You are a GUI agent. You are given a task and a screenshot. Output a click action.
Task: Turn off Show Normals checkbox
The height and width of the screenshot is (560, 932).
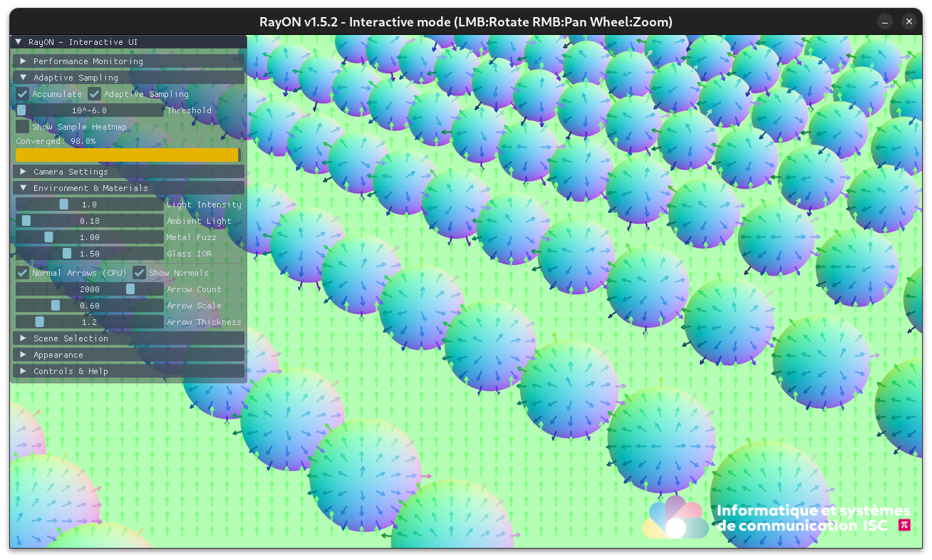140,273
